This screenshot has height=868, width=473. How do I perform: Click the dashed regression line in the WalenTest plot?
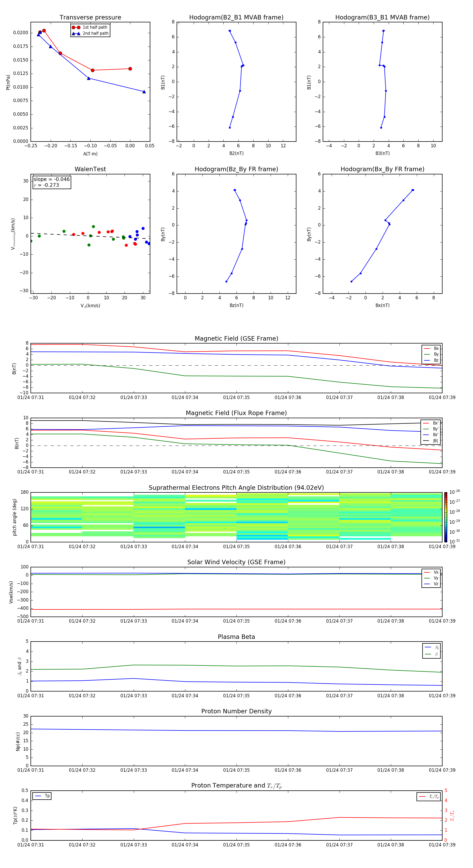point(90,236)
